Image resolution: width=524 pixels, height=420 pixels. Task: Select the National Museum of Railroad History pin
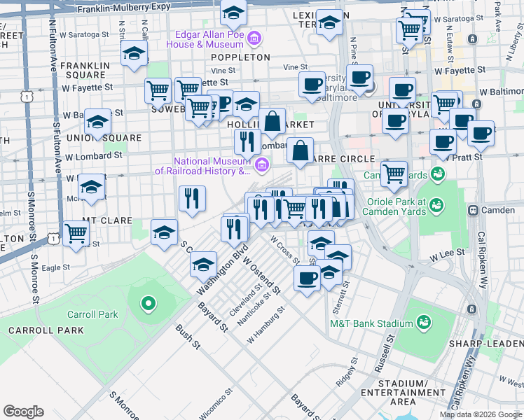[x=262, y=165]
